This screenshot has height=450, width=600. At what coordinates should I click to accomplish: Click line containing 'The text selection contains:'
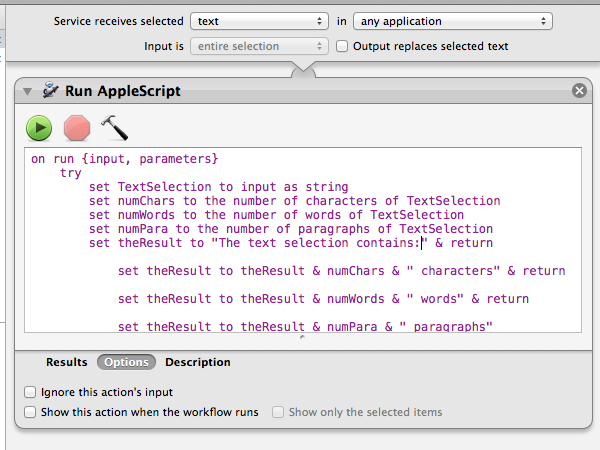(x=291, y=243)
